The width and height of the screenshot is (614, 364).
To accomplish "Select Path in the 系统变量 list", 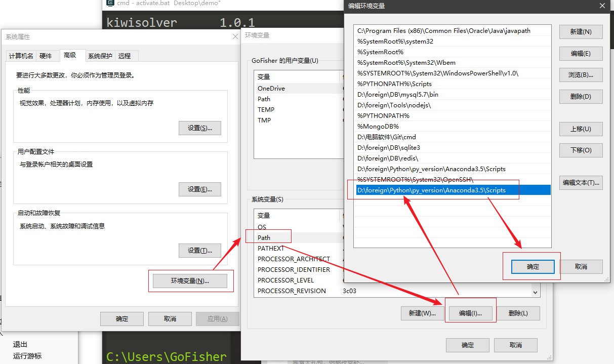I will click(264, 237).
